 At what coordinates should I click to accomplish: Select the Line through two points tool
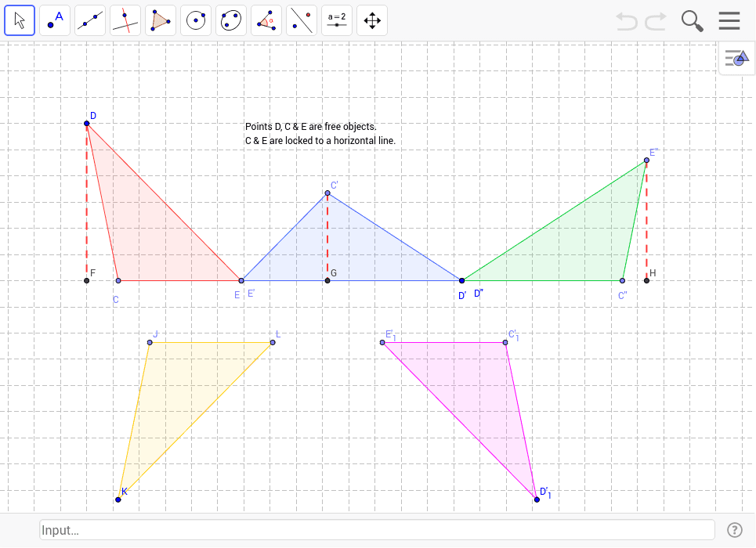coord(90,20)
